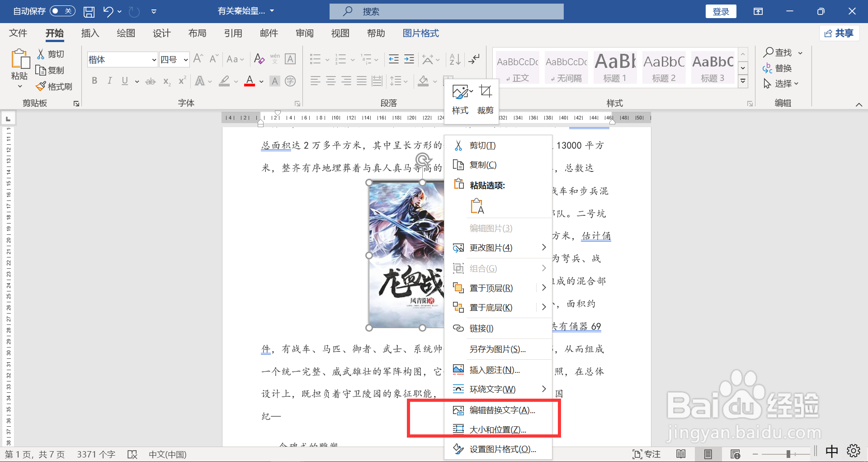Screen dimensions: 868x462
Task: Open the Select dropdown in editing group
Action: 781,84
